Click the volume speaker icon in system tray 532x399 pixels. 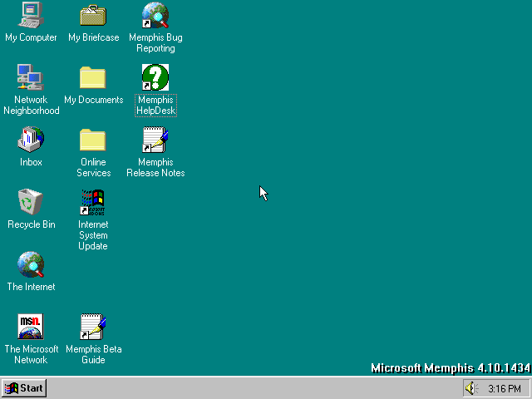click(471, 388)
